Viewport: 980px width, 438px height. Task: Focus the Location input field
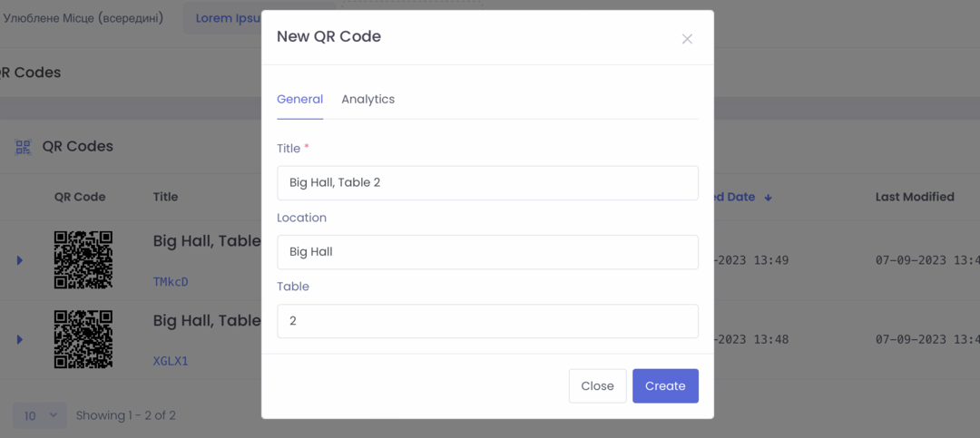pos(487,252)
